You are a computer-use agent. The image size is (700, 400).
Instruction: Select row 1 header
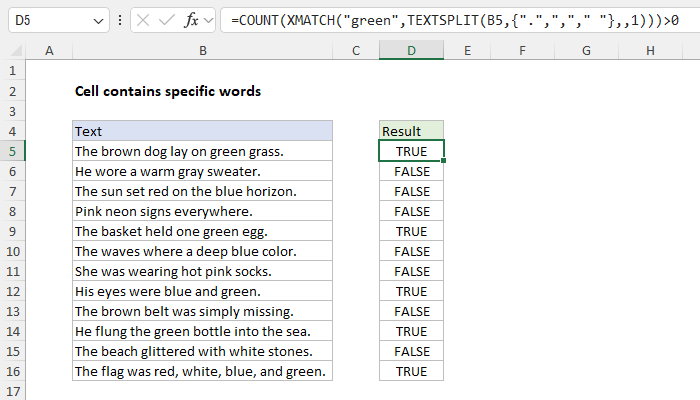click(x=12, y=71)
